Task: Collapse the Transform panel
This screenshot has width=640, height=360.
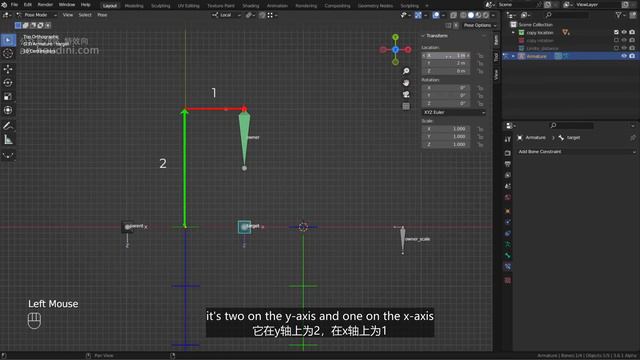Action: [437, 36]
